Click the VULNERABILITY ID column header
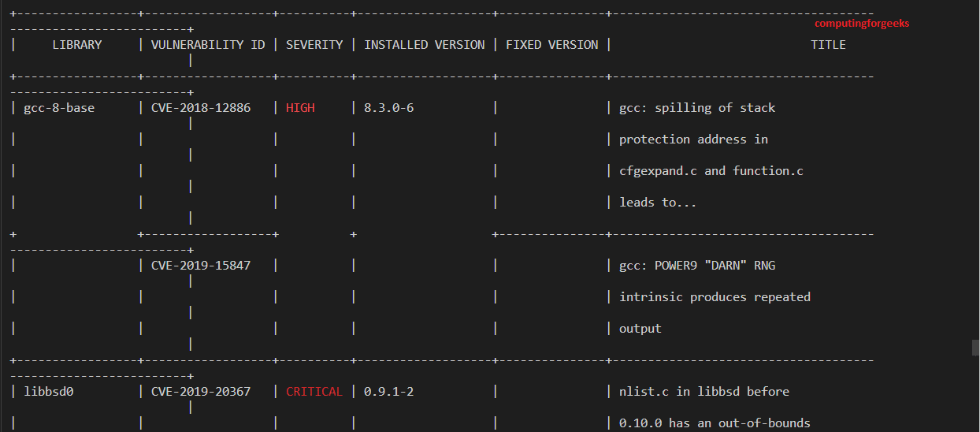This screenshot has height=432, width=980. click(208, 45)
